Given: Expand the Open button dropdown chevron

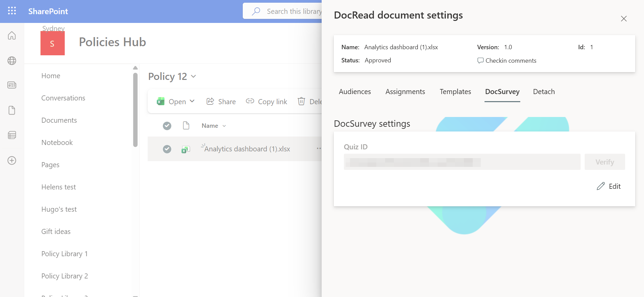Looking at the screenshot, I should [192, 101].
